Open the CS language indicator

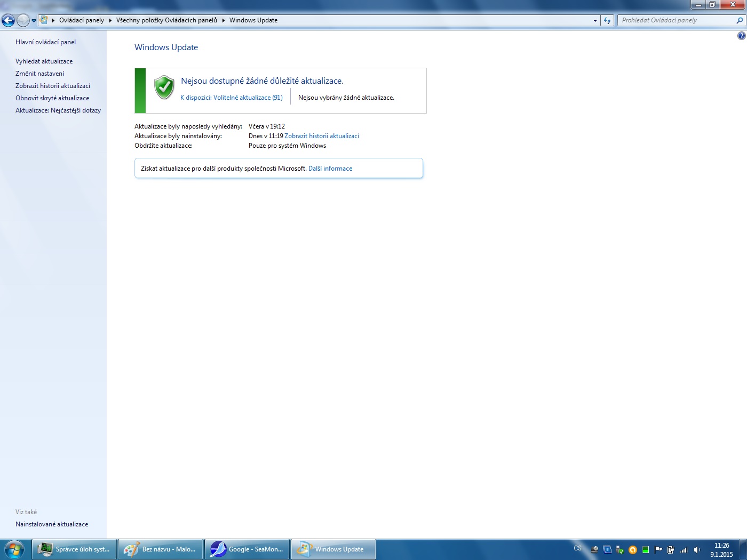pos(578,548)
